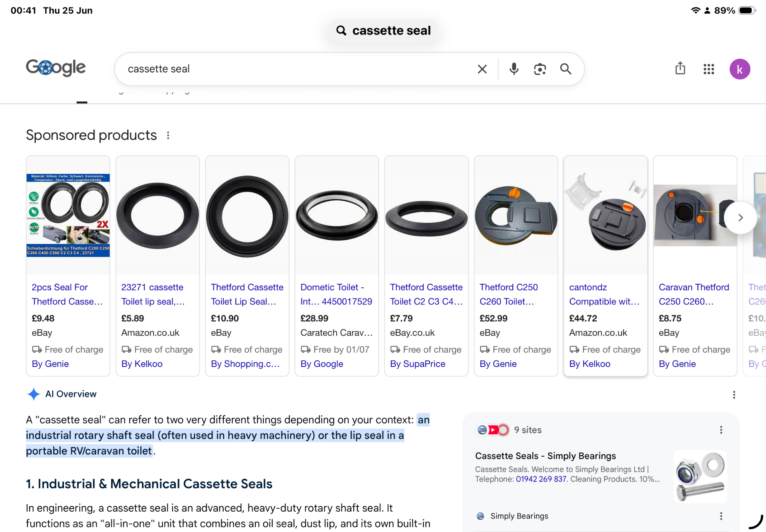The width and height of the screenshot is (766, 532).
Task: Open the purple 'k' account avatar
Action: 740,69
